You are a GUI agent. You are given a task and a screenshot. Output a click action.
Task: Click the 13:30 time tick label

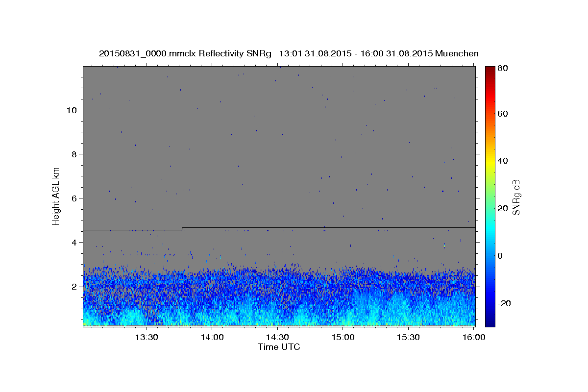[x=146, y=338]
